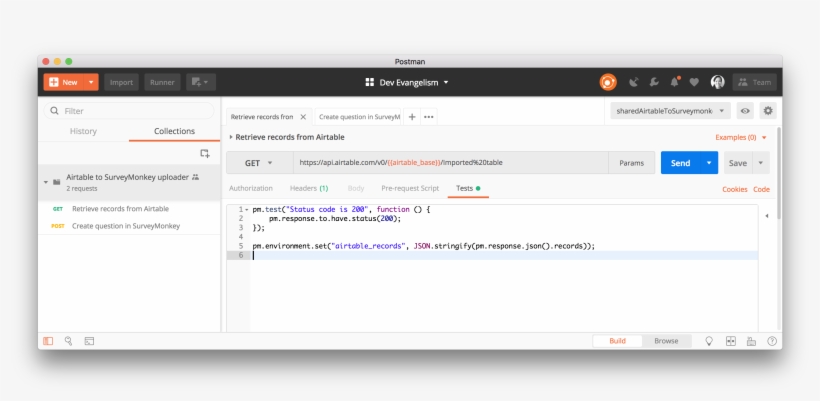The width and height of the screenshot is (820, 401).
Task: Open the notifications bell
Action: point(675,82)
